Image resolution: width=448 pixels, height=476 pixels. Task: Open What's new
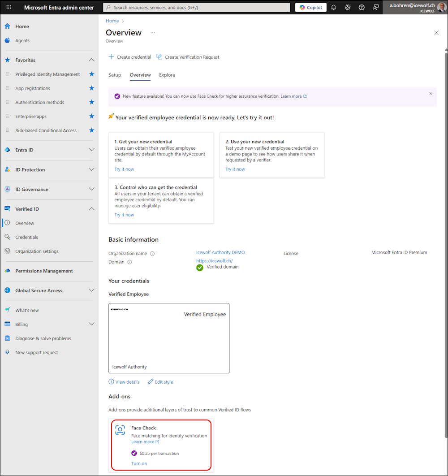point(27,310)
